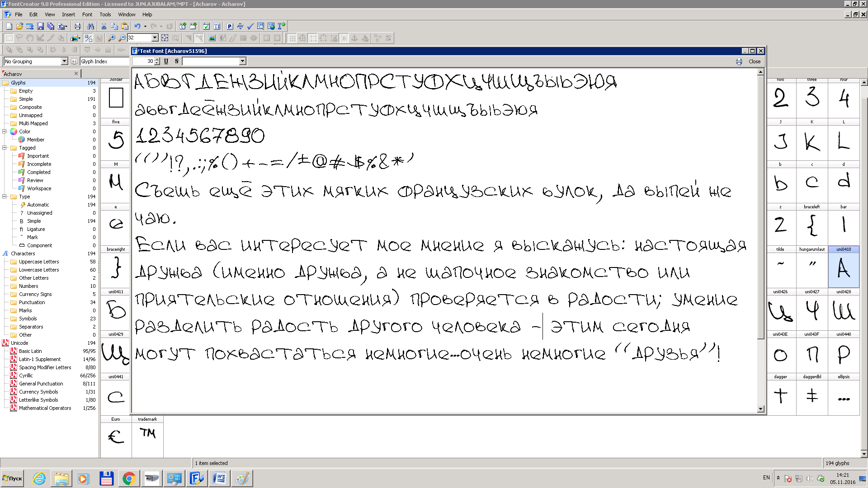Expand the Tagged group in left panel
Viewport: 868px width, 488px height.
pyautogui.click(x=5, y=147)
